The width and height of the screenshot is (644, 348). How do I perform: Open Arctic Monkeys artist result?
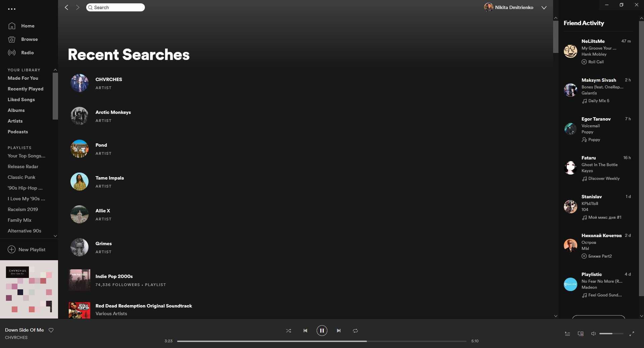click(113, 112)
